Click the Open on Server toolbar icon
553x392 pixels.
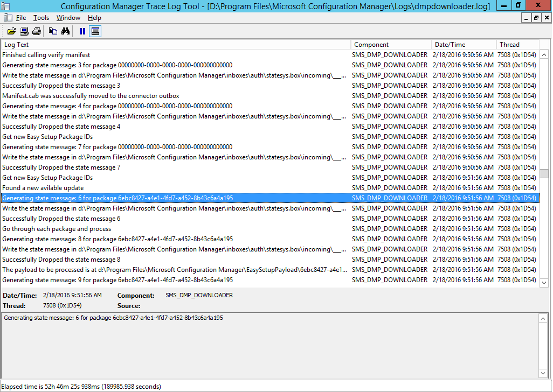click(x=24, y=31)
